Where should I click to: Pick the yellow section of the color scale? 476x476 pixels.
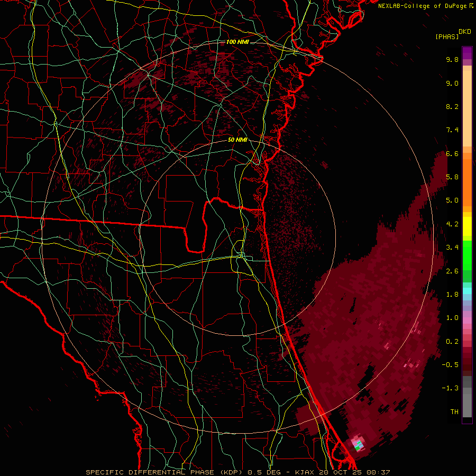pyautogui.click(x=467, y=226)
